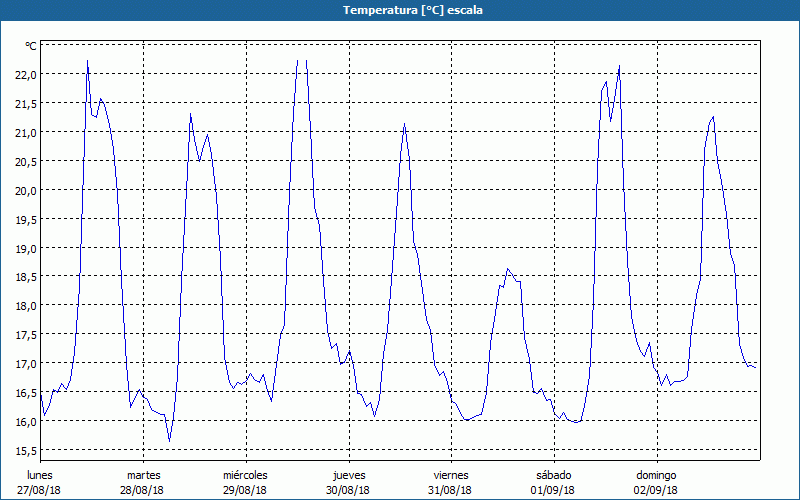Click the 'Temperatura [°C] escala' title
This screenshot has width=800, height=500.
413,10
